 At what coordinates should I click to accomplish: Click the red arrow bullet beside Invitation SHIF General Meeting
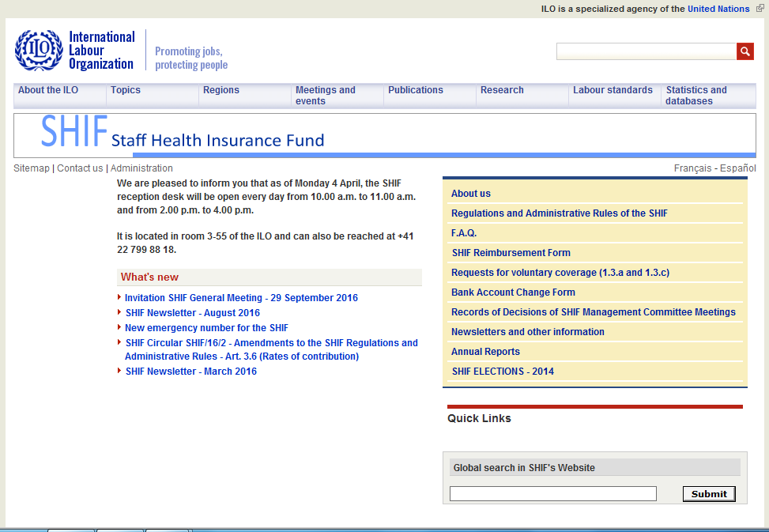(x=119, y=297)
